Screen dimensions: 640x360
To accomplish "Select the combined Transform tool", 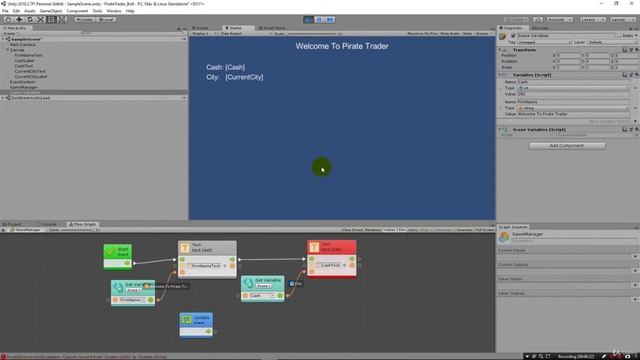I will 62,20.
